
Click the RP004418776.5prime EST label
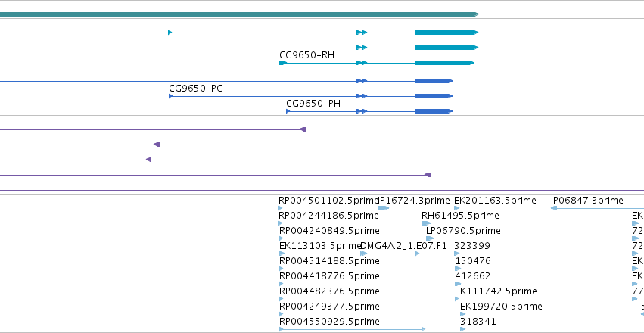(x=329, y=276)
